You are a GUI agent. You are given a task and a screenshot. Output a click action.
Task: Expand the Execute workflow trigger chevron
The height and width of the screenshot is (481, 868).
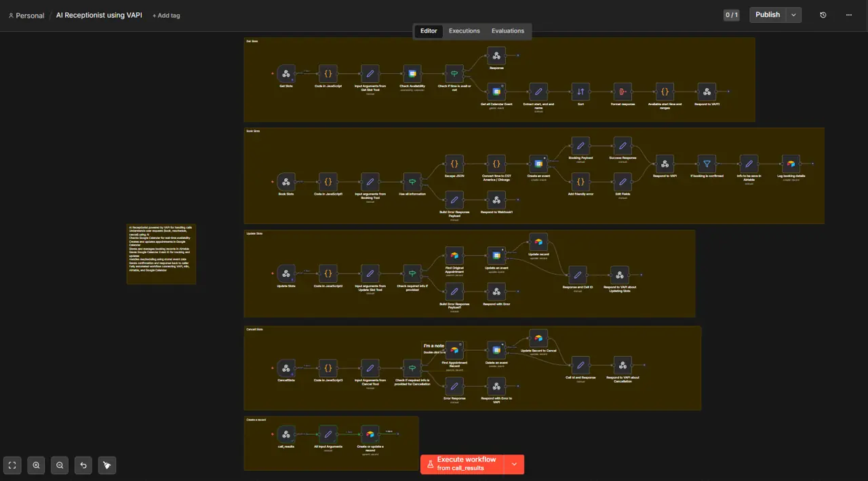click(x=514, y=464)
